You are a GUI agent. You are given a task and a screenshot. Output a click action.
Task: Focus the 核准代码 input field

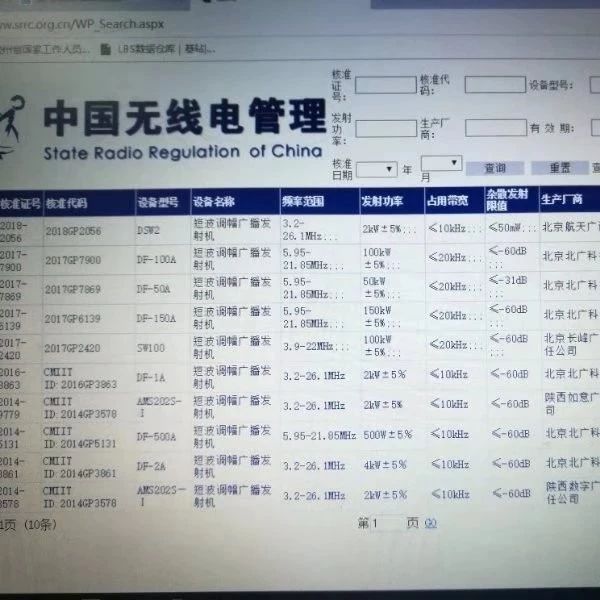click(495, 85)
